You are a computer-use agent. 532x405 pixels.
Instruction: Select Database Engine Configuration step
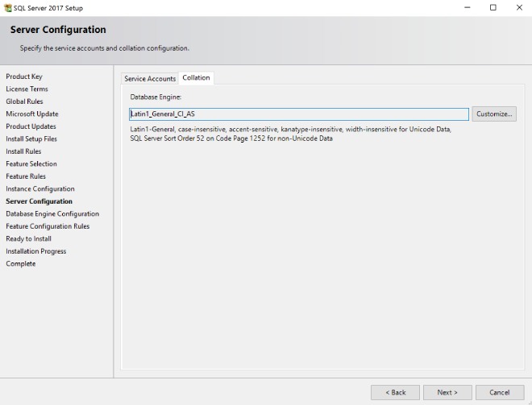52,214
